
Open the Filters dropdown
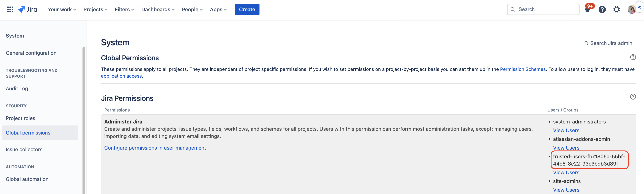124,9
